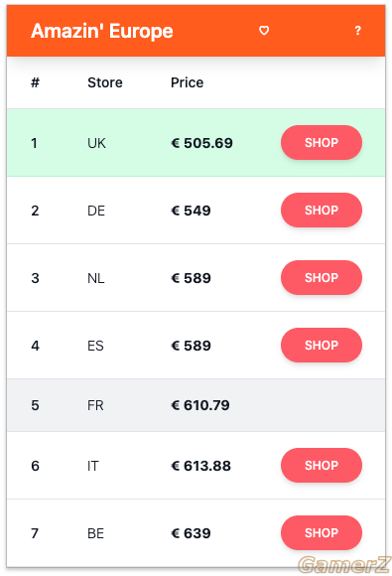Click the Price column header
392x576 pixels.
click(x=187, y=82)
